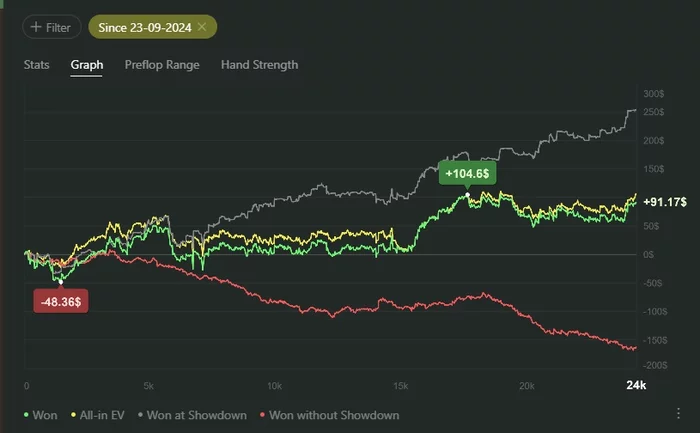Switch to the Stats tab
Image resolution: width=700 pixels, height=433 pixels.
pyautogui.click(x=38, y=65)
